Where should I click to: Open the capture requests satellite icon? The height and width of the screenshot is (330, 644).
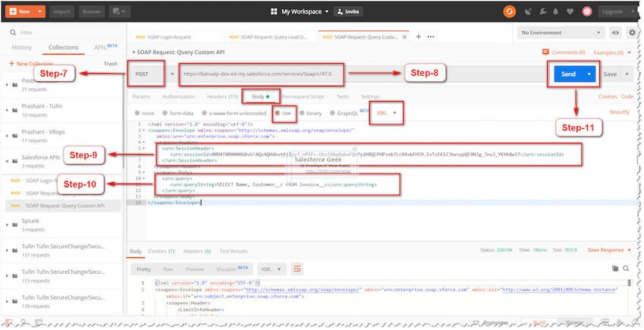click(528, 11)
